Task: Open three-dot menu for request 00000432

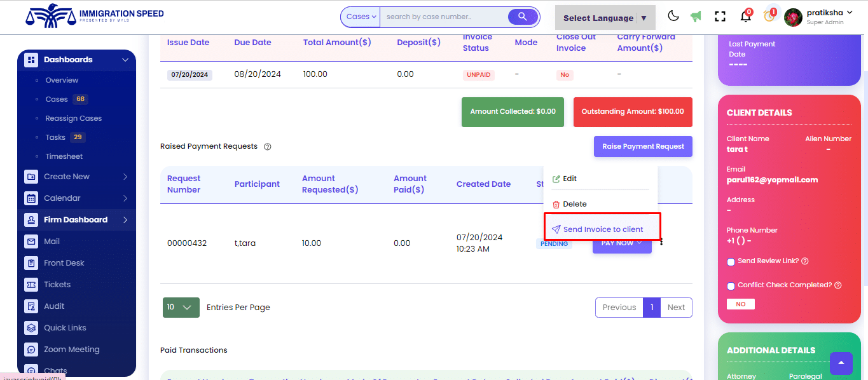Action: [x=661, y=242]
